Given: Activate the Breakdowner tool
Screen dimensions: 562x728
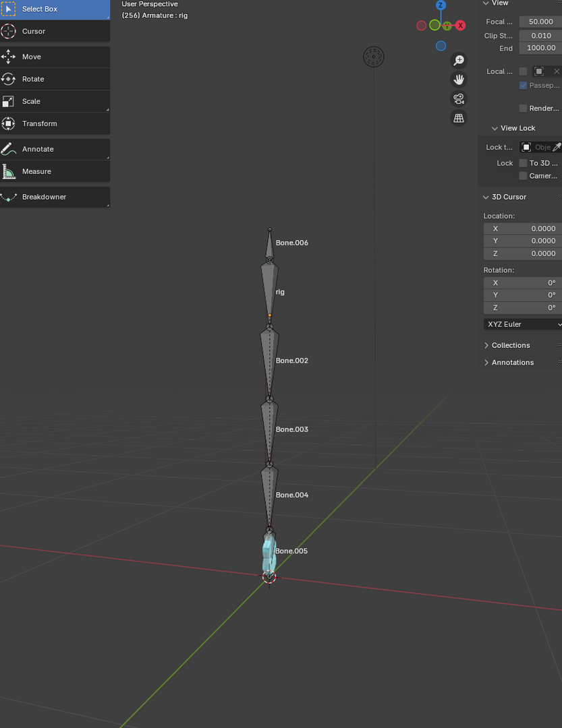Looking at the screenshot, I should click(55, 197).
